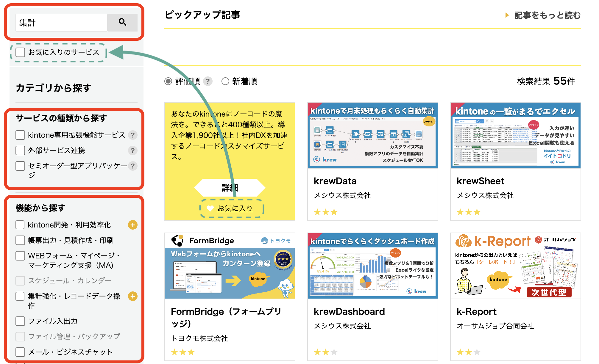Select the 新着順 sort option

coord(225,81)
